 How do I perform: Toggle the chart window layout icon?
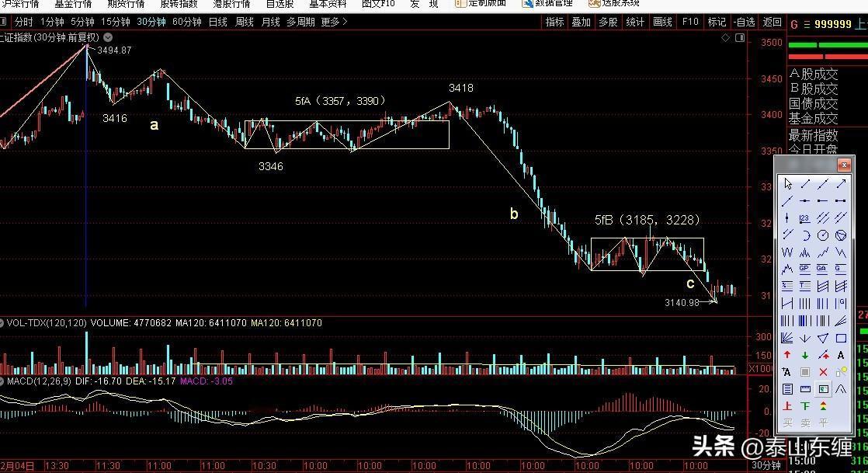(x=740, y=37)
